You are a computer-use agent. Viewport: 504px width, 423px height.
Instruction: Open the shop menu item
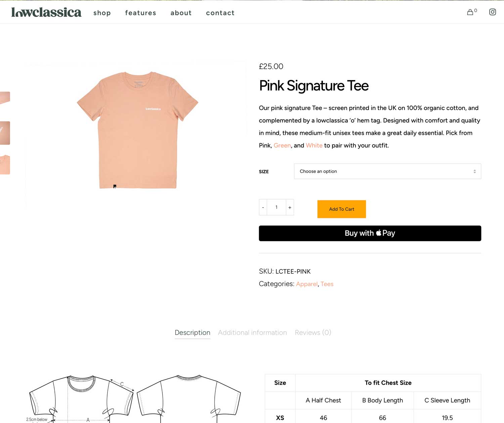coord(102,13)
